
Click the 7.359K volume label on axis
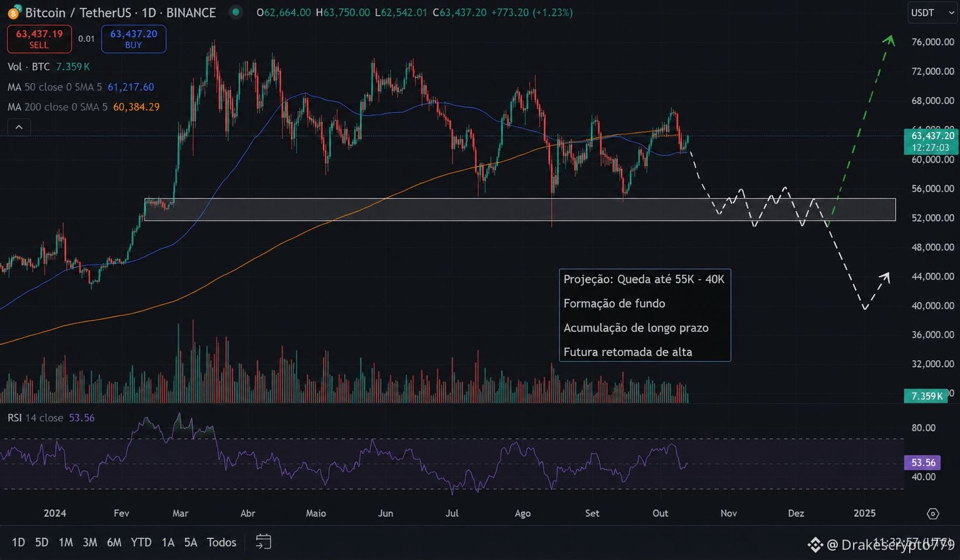[926, 396]
